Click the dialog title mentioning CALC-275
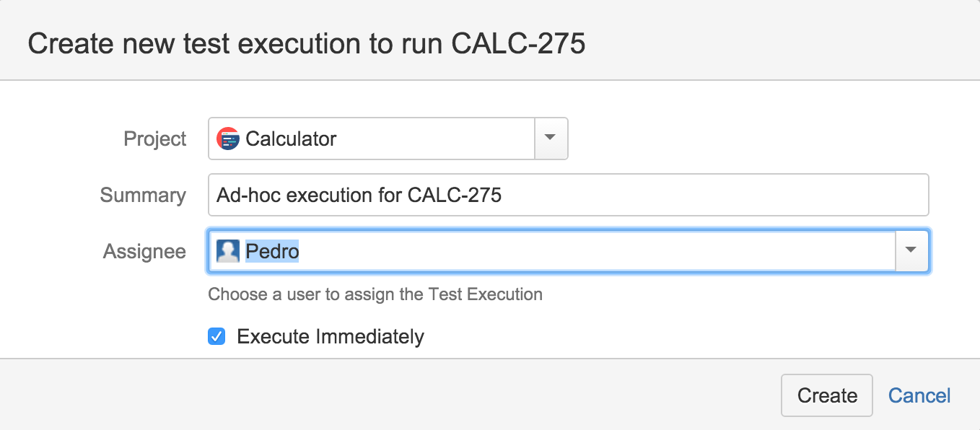Screen dimensions: 980x430 (x=307, y=43)
